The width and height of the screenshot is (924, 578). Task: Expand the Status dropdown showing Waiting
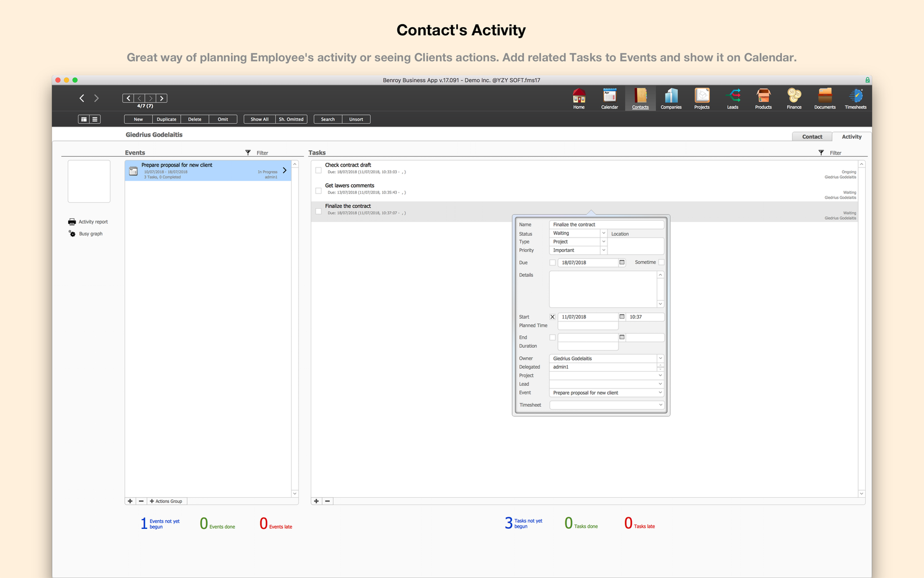point(603,234)
